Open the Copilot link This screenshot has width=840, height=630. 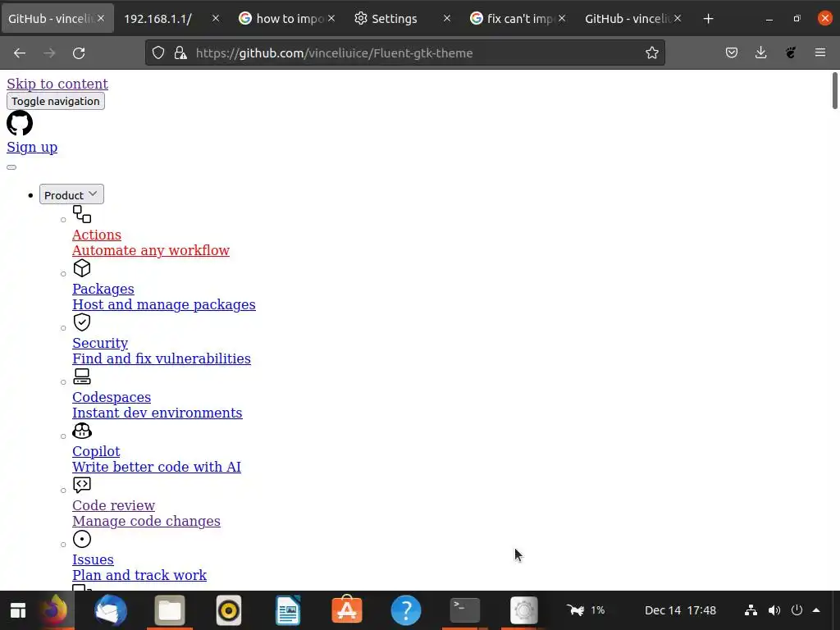pyautogui.click(x=97, y=451)
